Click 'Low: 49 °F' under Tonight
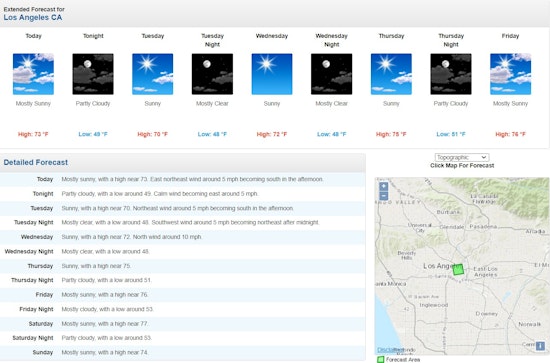This screenshot has width=550, height=363. [x=93, y=134]
